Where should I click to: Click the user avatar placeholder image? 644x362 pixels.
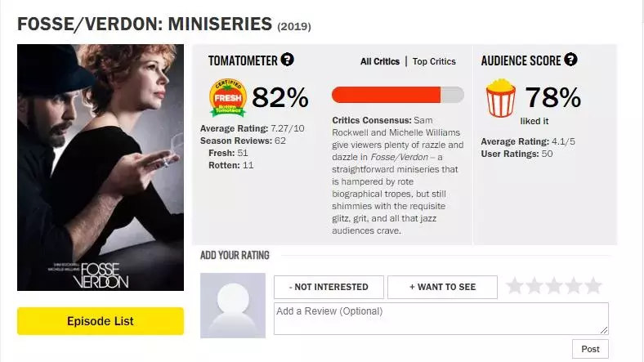click(233, 306)
